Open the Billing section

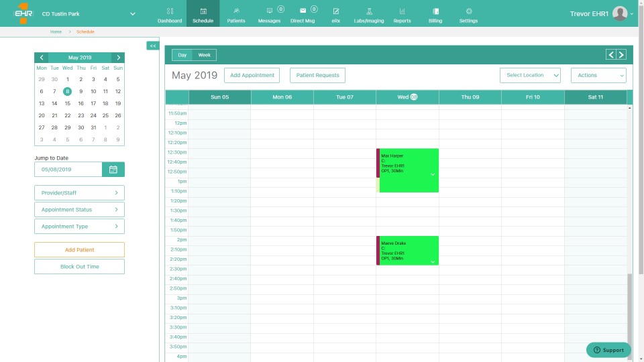[435, 14]
